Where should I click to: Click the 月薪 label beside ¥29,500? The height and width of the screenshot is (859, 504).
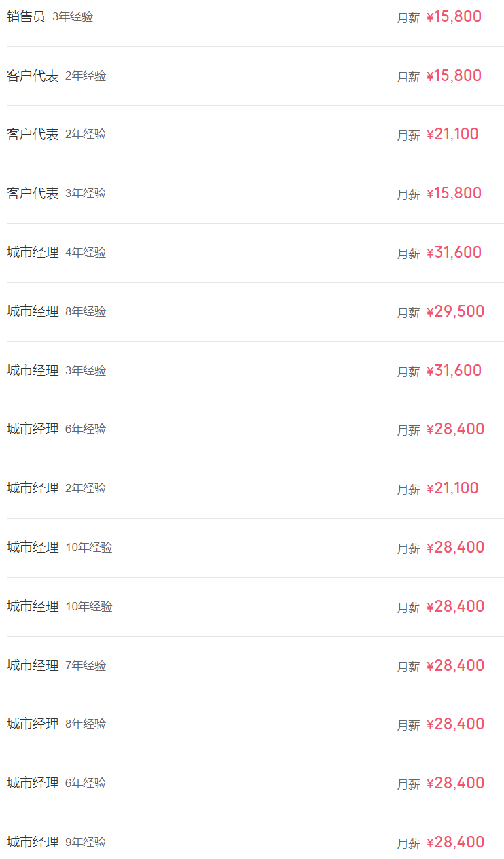[x=408, y=313]
